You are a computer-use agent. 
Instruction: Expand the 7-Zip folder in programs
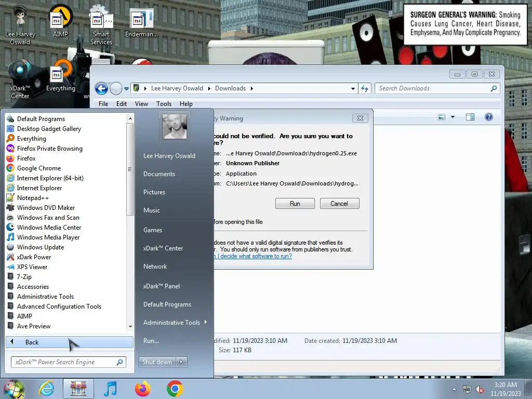pos(24,276)
